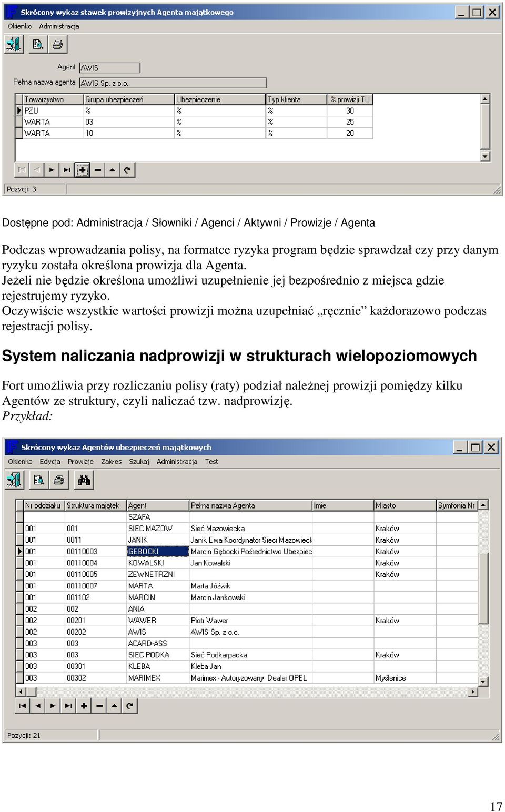The height and width of the screenshot is (812, 505).
Task: Go to previous record in agents list navigator
Action: [38, 706]
